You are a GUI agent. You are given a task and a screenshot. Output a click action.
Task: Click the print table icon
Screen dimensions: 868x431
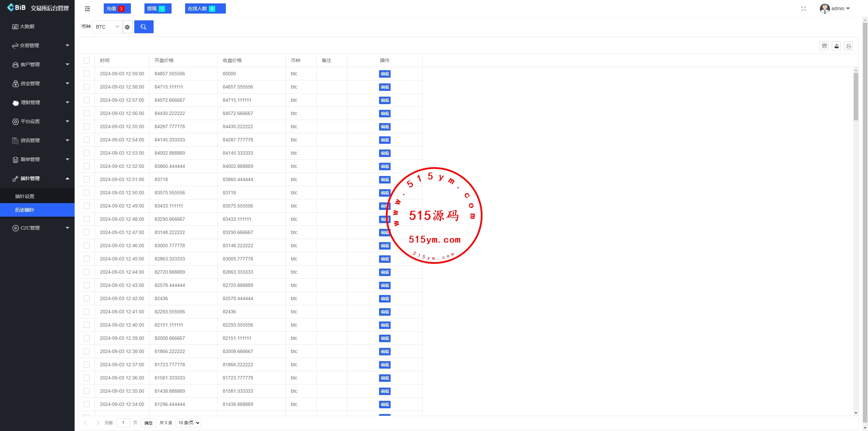(849, 46)
